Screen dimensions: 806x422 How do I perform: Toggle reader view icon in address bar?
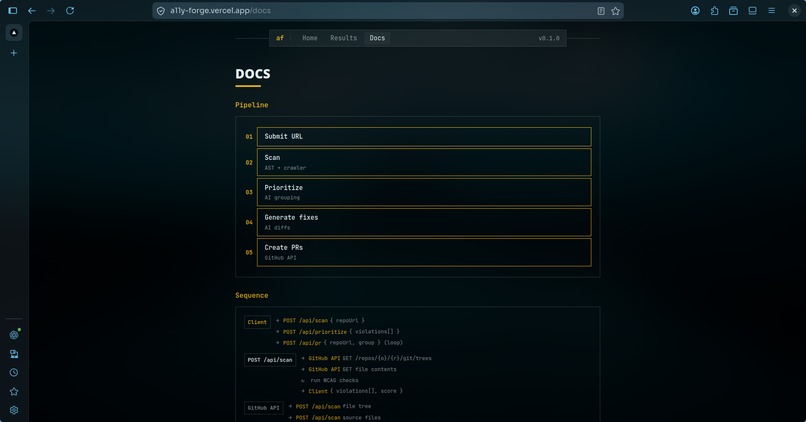[601, 11]
